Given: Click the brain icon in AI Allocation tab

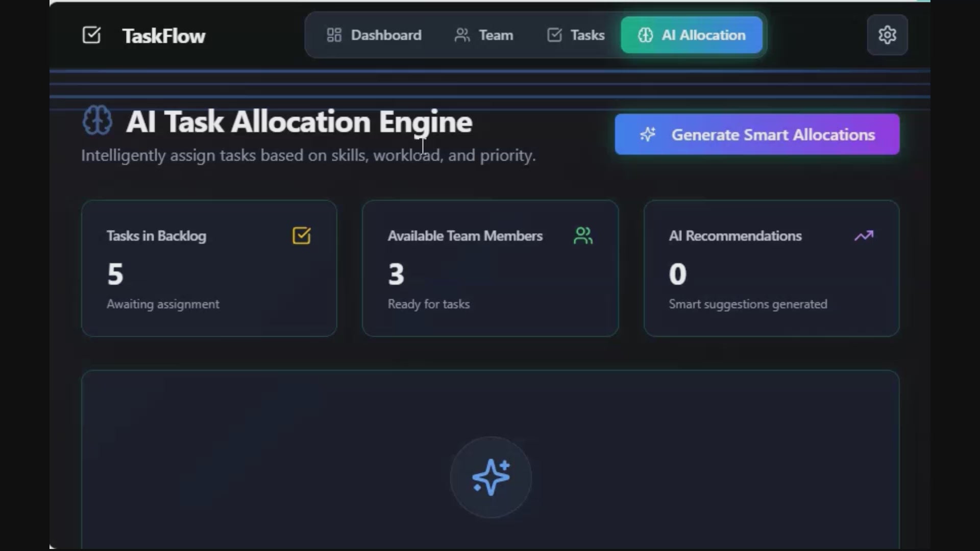Looking at the screenshot, I should (x=645, y=35).
